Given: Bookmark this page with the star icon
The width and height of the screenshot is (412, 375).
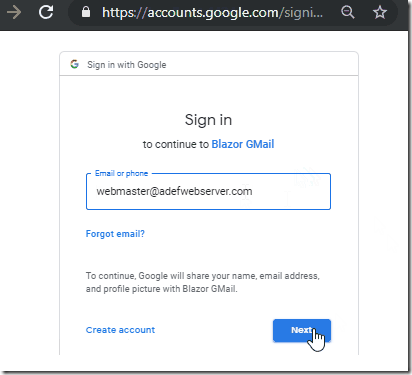Looking at the screenshot, I should tap(380, 13).
